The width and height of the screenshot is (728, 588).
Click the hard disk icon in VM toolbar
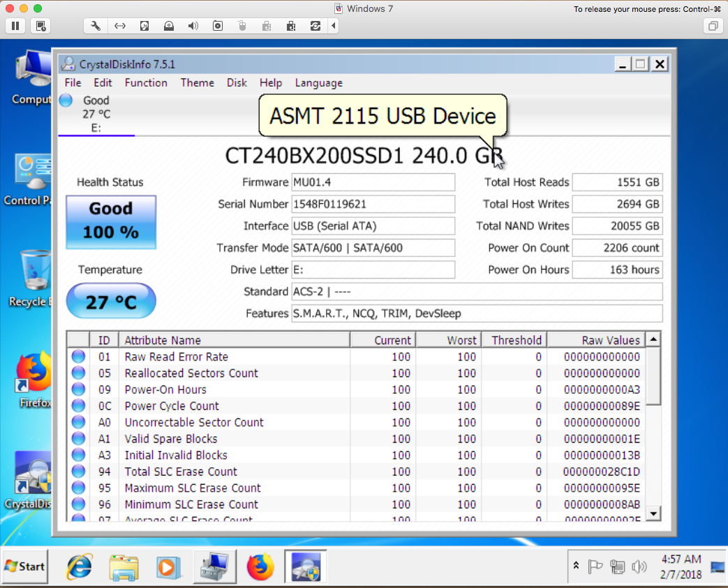(x=144, y=26)
